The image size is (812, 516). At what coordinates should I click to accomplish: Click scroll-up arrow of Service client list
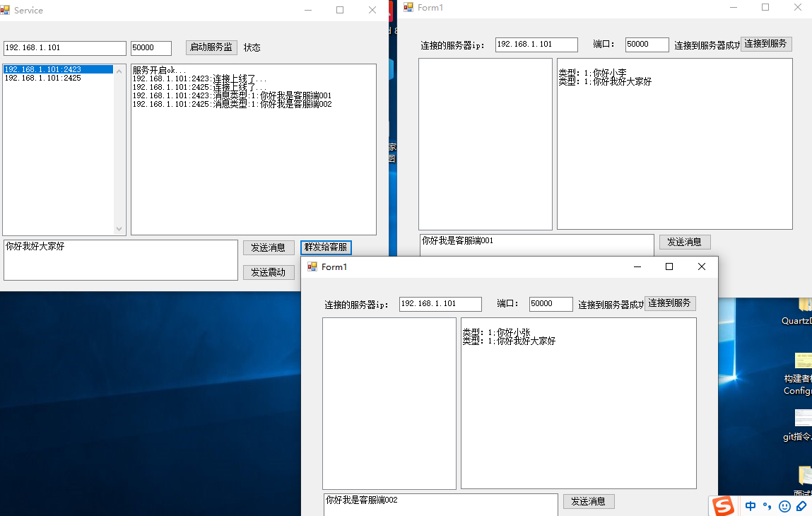pos(119,71)
